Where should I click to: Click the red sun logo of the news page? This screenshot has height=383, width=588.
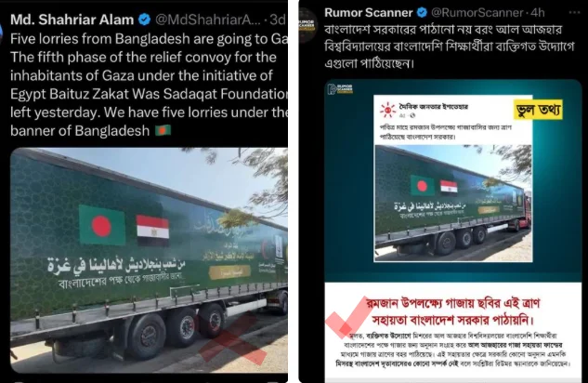[x=387, y=110]
